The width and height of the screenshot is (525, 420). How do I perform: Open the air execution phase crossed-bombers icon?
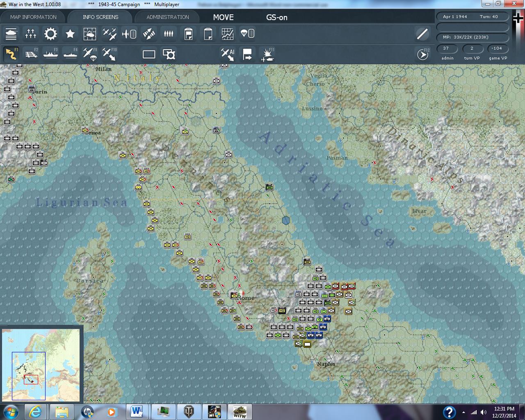[149, 34]
